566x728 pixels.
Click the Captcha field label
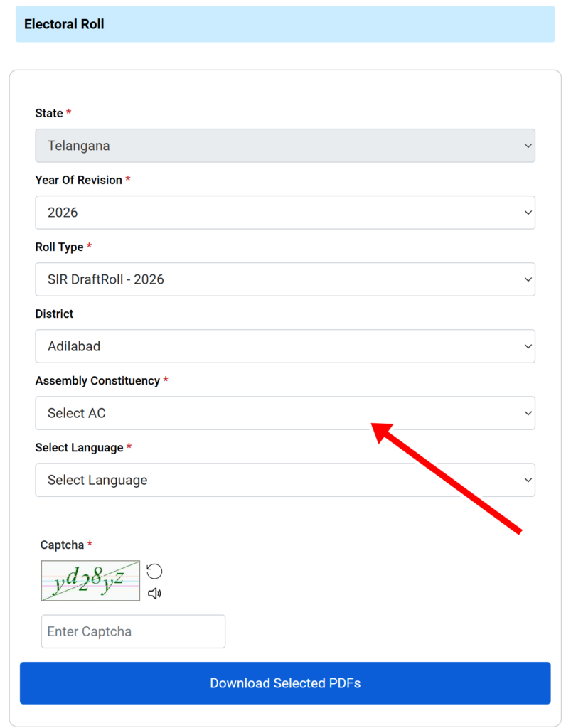[63, 545]
